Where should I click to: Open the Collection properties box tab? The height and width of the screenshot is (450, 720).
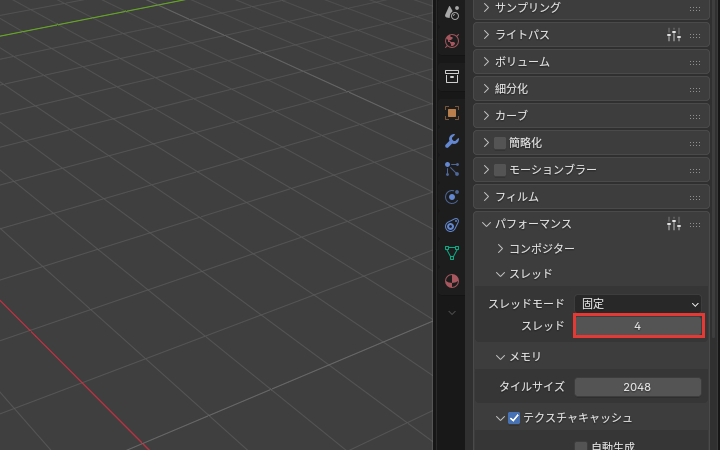(452, 77)
